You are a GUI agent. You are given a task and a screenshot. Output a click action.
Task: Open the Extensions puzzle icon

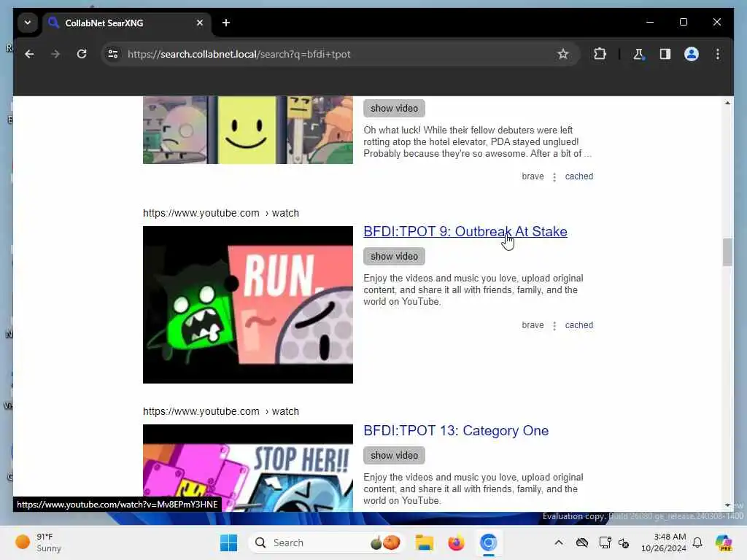tap(600, 54)
